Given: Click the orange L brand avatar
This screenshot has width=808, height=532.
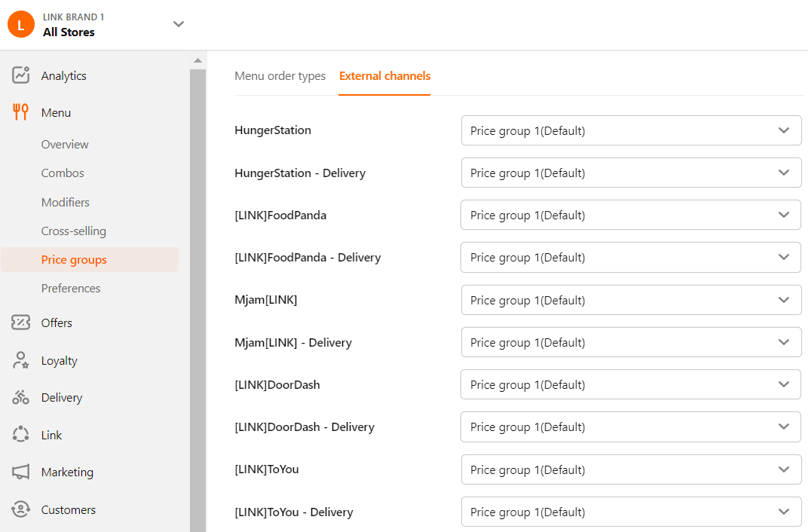Looking at the screenshot, I should tap(20, 24).
